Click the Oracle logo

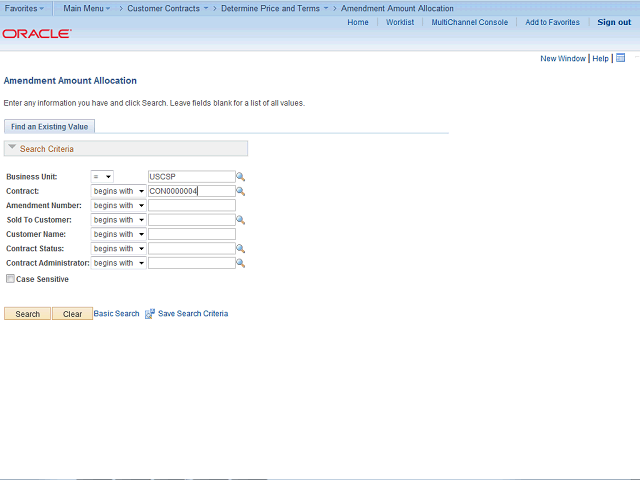(x=37, y=33)
